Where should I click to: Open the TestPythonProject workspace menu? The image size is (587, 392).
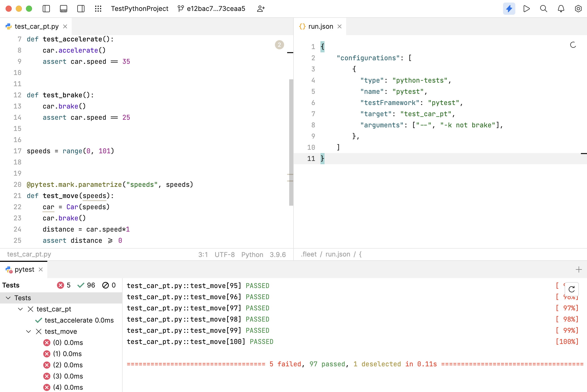[x=140, y=9]
